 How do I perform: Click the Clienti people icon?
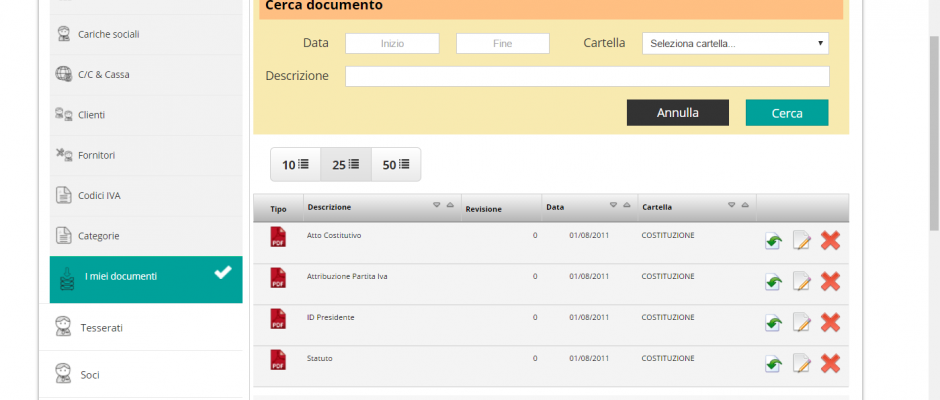click(x=64, y=114)
